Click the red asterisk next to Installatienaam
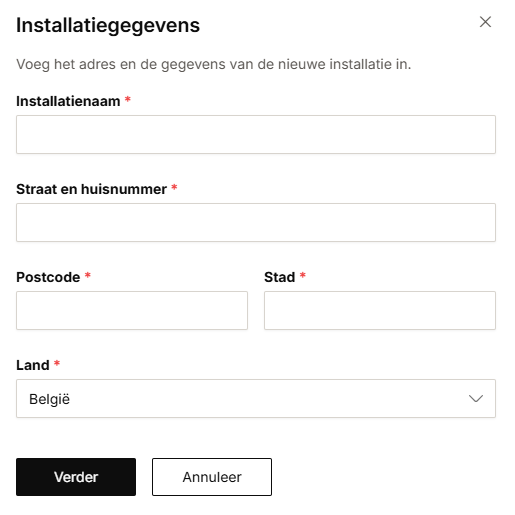This screenshot has width=515, height=515. tap(128, 99)
